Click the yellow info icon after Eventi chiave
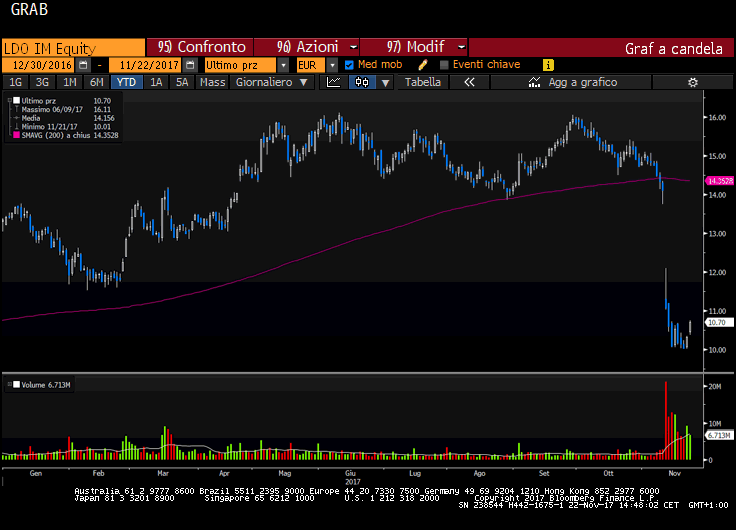 point(548,65)
